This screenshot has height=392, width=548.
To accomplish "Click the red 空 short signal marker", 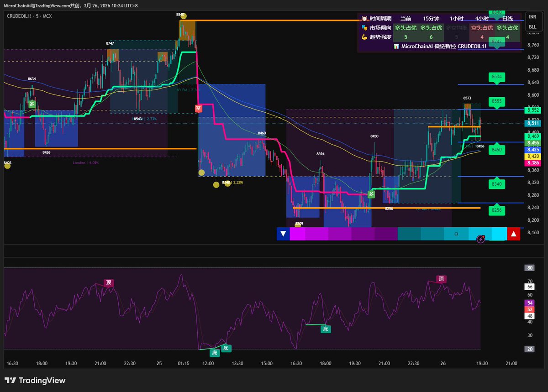I will click(198, 109).
